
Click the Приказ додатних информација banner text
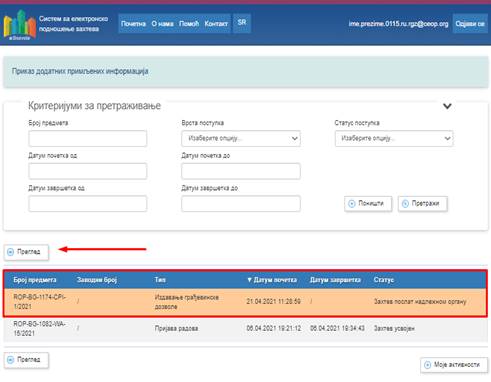coord(80,71)
